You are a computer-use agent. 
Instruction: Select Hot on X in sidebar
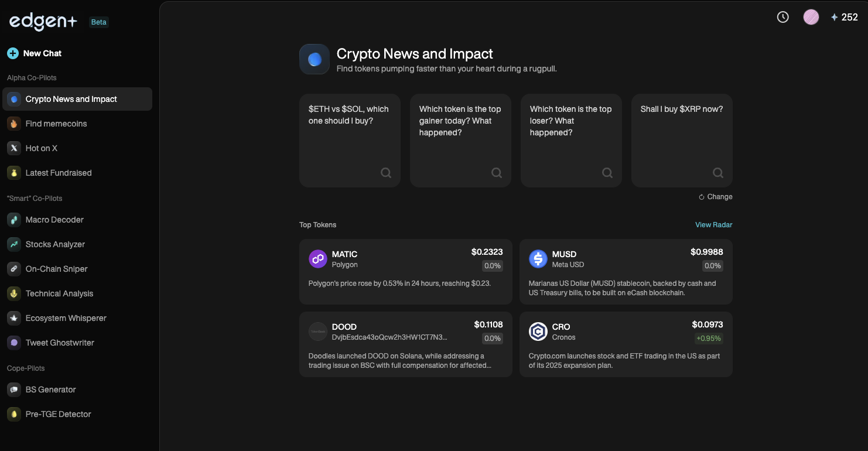[42, 148]
